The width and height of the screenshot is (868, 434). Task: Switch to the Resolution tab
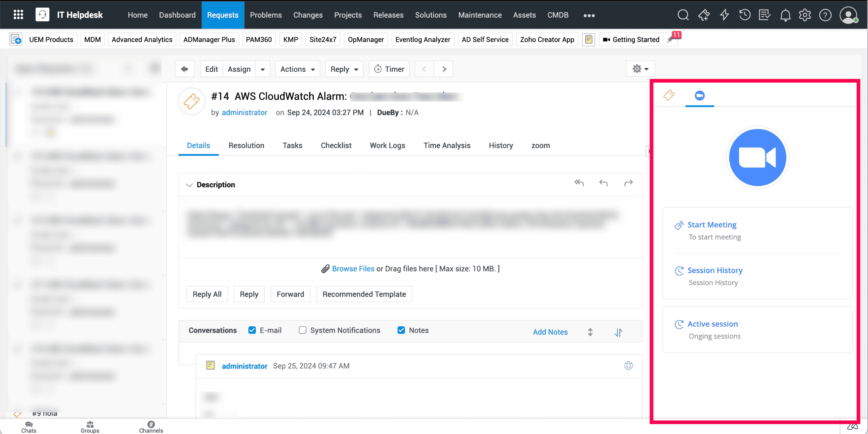pyautogui.click(x=246, y=146)
